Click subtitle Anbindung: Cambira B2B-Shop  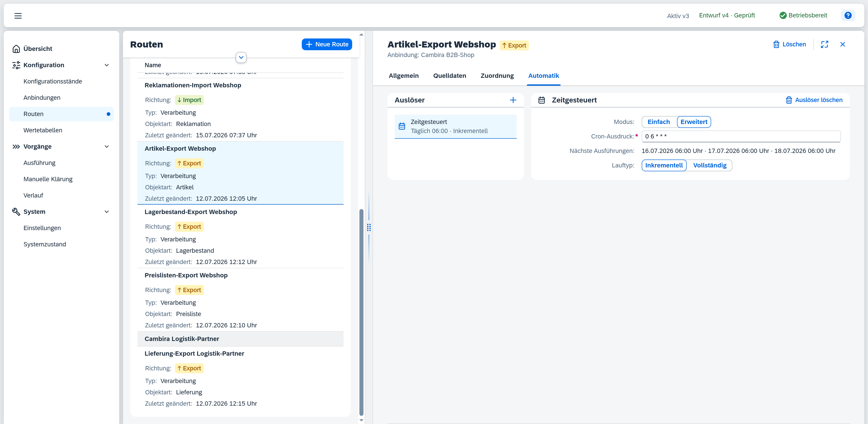click(431, 55)
